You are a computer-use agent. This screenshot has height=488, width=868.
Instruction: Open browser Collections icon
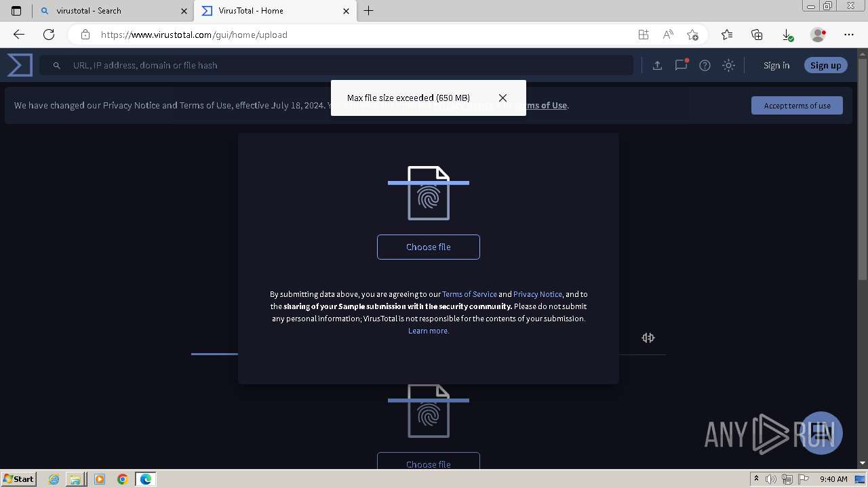[x=757, y=35]
